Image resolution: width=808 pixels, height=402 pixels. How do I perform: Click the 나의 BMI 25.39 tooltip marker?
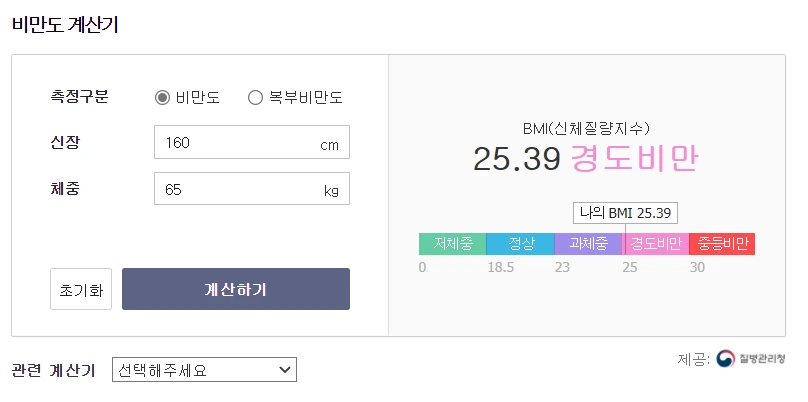point(625,213)
